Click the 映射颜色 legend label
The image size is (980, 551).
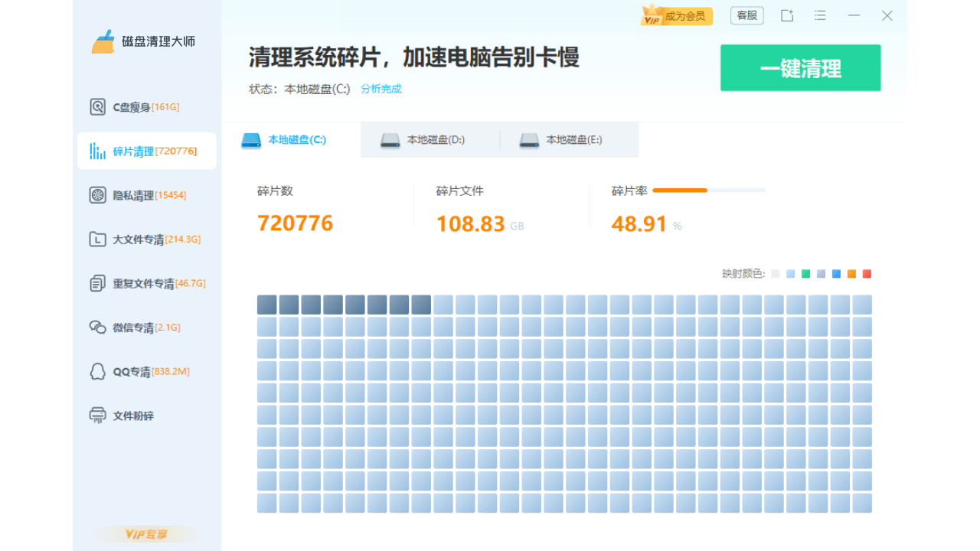pyautogui.click(x=743, y=274)
